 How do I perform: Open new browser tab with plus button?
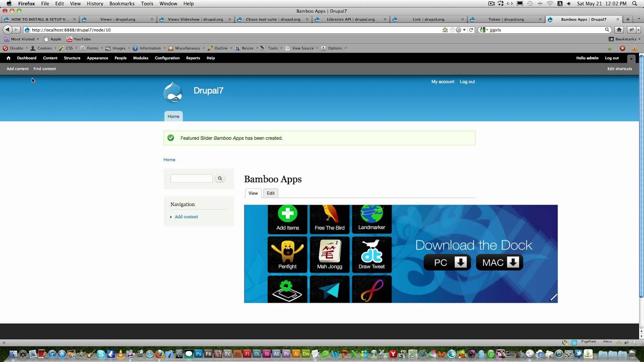point(628,20)
